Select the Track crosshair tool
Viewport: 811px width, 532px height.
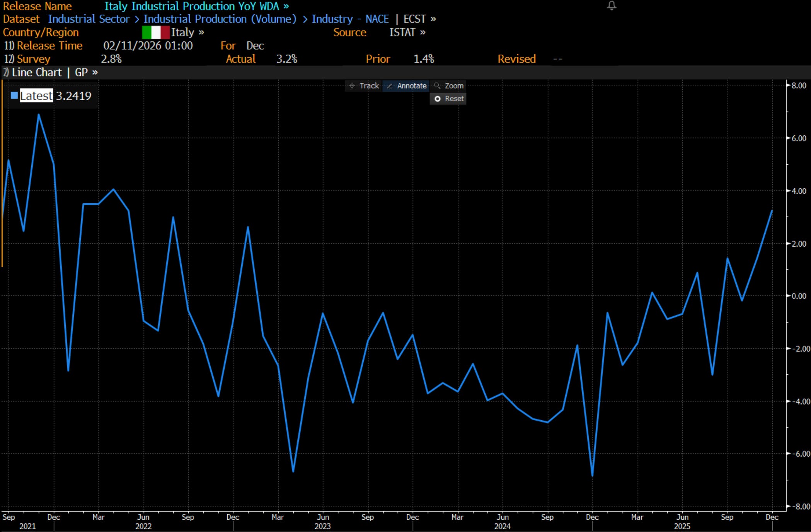tap(364, 86)
